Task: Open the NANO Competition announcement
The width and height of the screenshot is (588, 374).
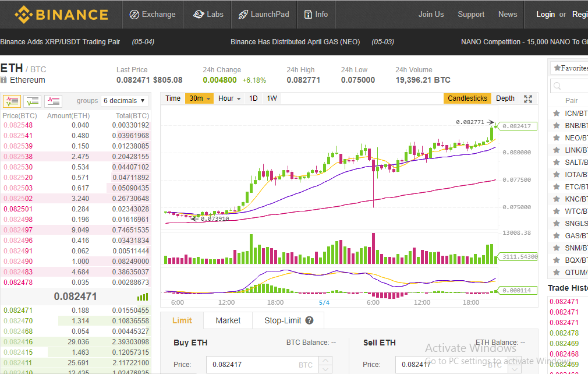Action: click(x=524, y=41)
